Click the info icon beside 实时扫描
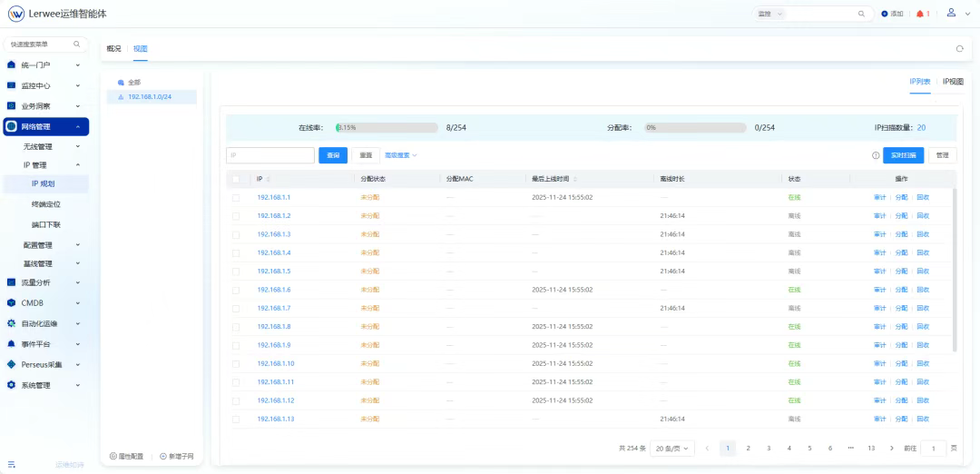980x474 pixels. (x=876, y=155)
